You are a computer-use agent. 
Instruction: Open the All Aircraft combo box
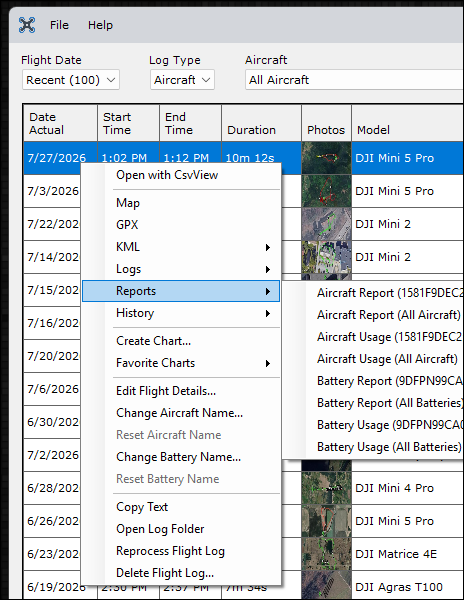click(x=354, y=80)
